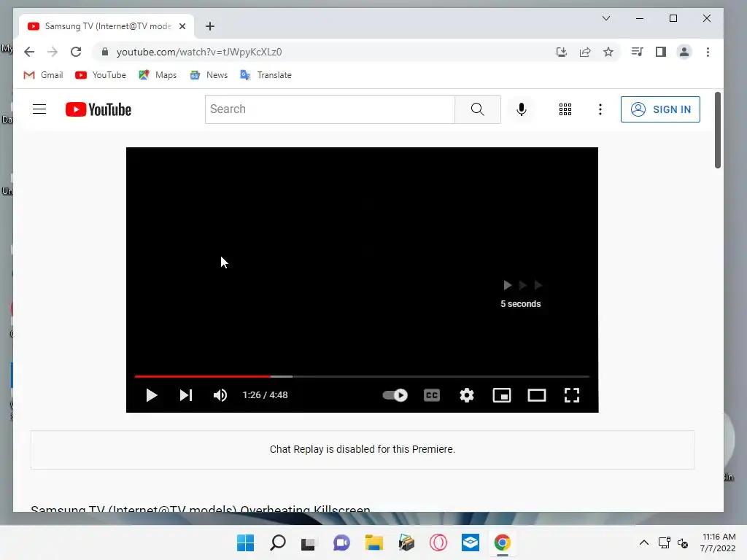Share this page icon
Viewport: 747px width, 560px height.
585,52
